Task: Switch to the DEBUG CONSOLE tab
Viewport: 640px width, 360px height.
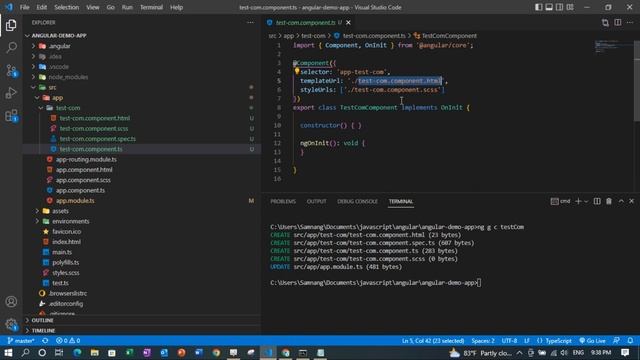Action: pos(357,201)
